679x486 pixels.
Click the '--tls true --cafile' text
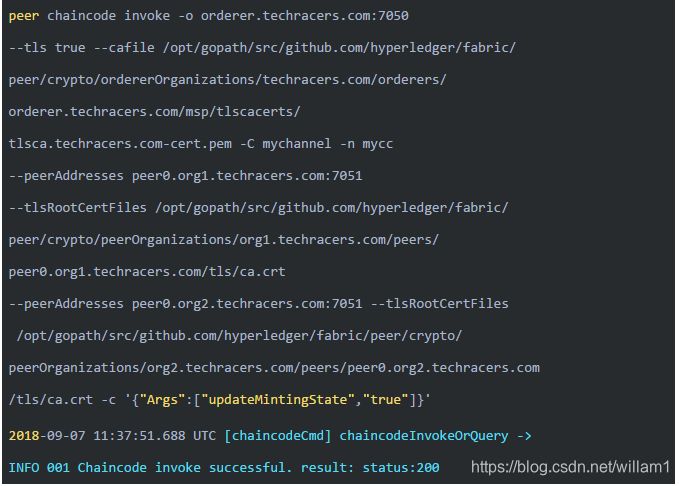point(81,48)
